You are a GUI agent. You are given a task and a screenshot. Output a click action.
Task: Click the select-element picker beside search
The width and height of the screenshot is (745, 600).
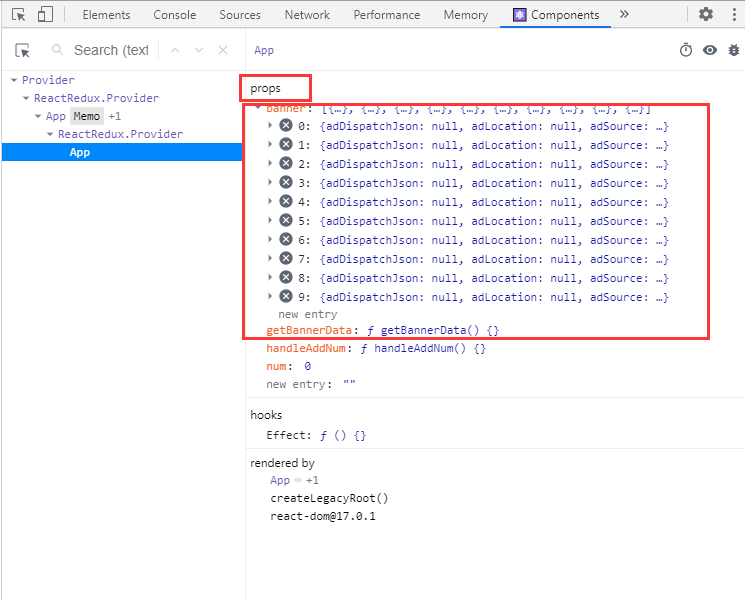[x=23, y=50]
